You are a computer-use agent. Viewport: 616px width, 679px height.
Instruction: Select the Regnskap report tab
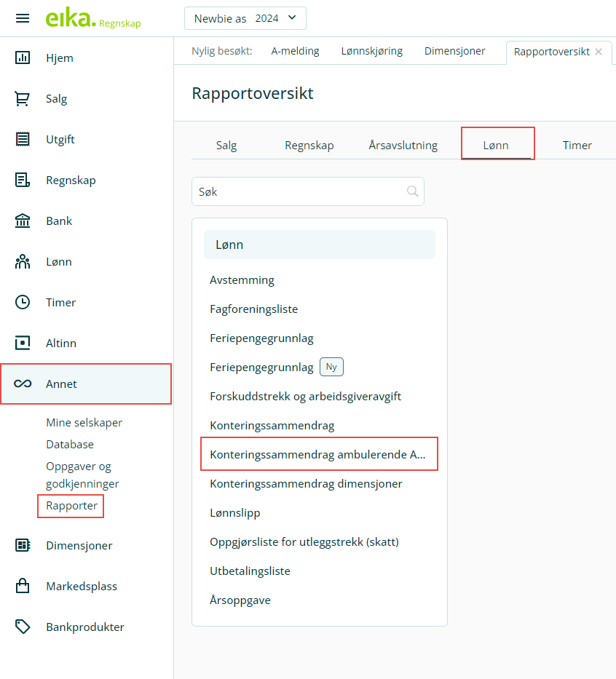click(309, 145)
